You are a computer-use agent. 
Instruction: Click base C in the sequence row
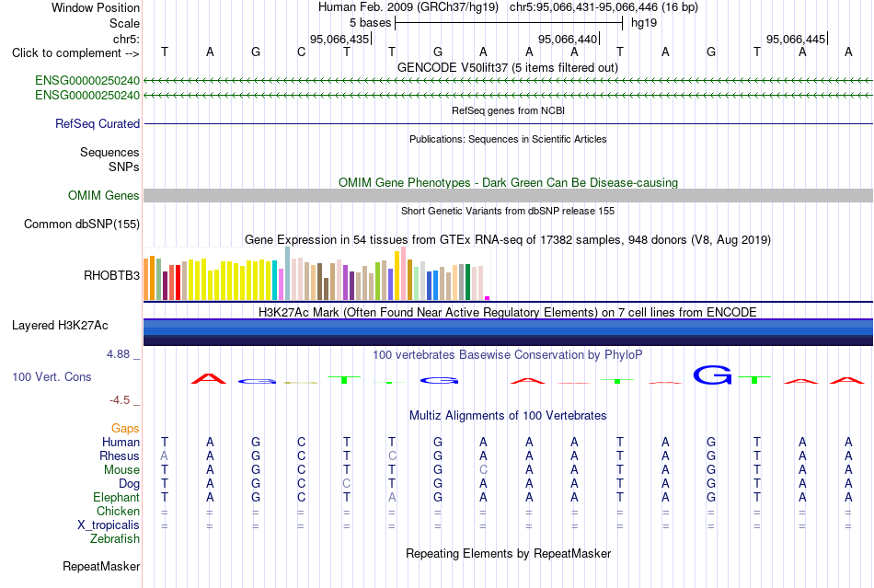coord(301,52)
